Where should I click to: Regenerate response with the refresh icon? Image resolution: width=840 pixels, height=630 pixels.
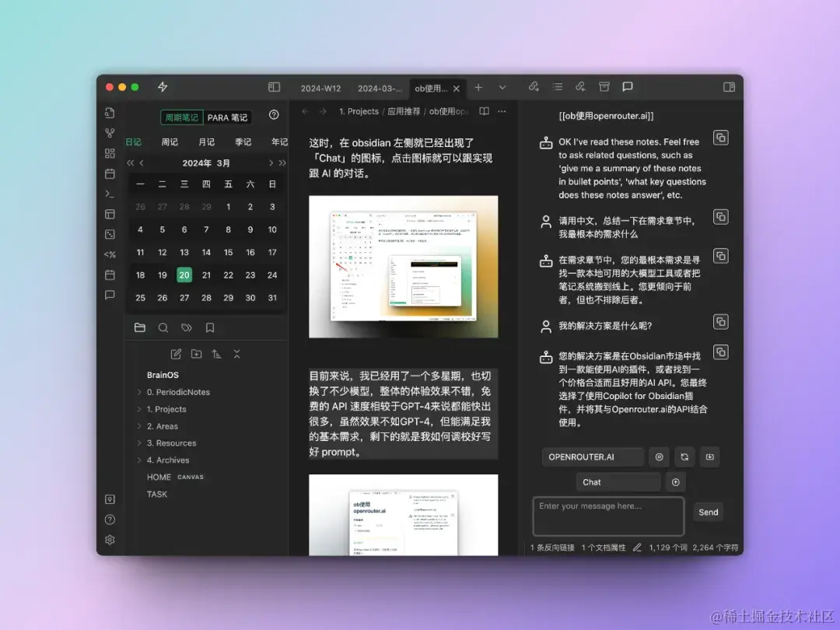[x=684, y=457]
